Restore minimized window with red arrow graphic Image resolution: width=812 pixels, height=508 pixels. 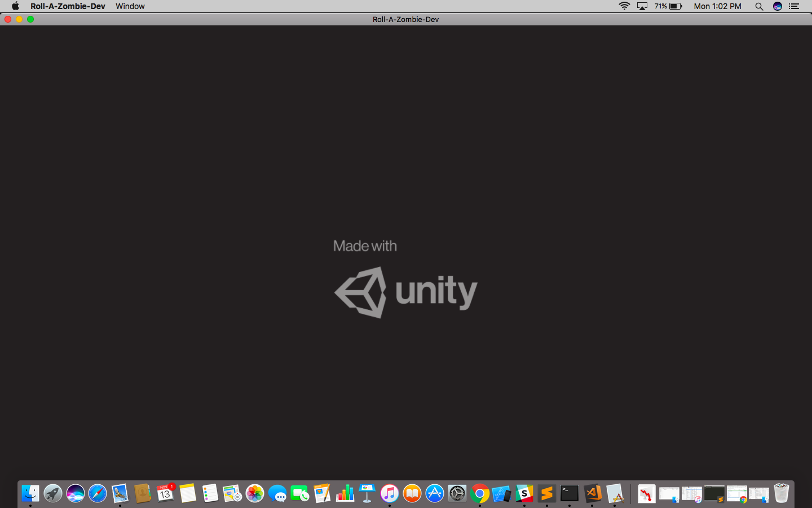coord(647,494)
